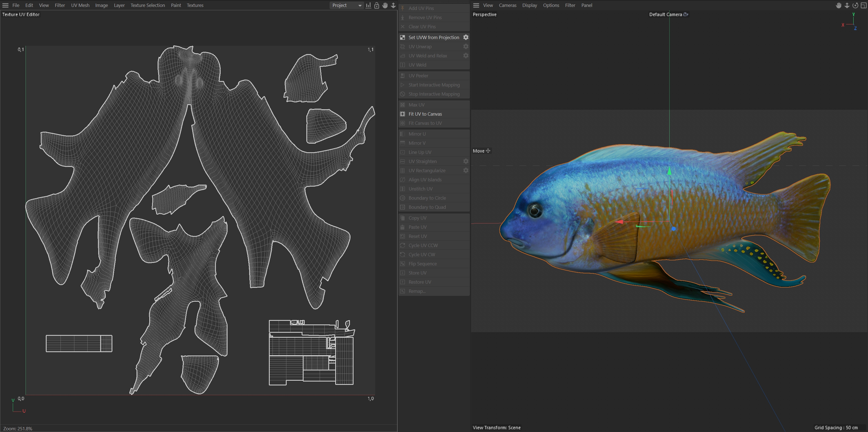This screenshot has width=868, height=432.
Task: Click the Default Camera link icon
Action: 685,14
